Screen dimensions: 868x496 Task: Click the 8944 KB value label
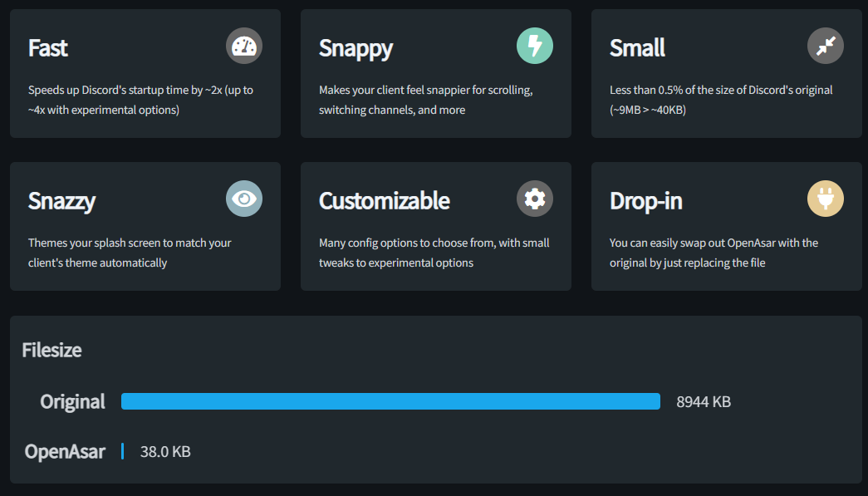tap(704, 402)
